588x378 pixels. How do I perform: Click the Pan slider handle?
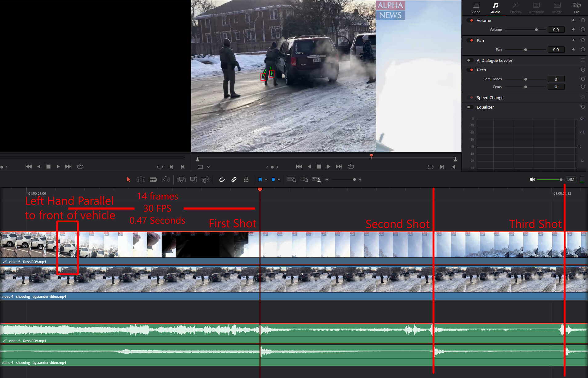point(526,50)
